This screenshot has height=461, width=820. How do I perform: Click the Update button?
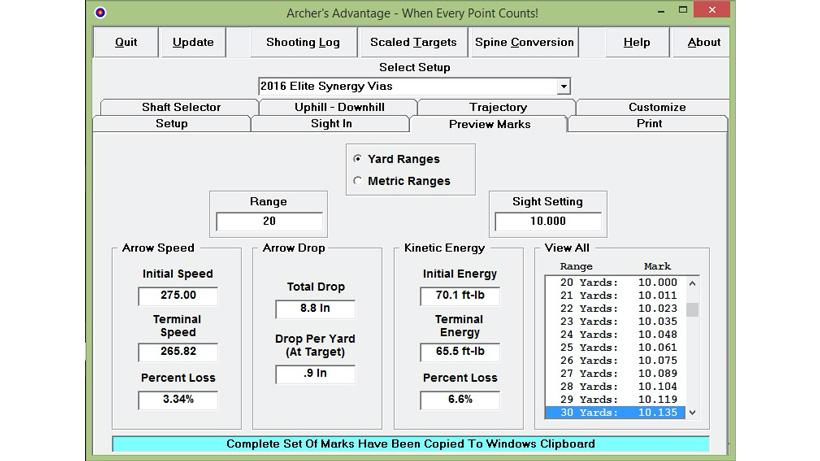pyautogui.click(x=193, y=42)
